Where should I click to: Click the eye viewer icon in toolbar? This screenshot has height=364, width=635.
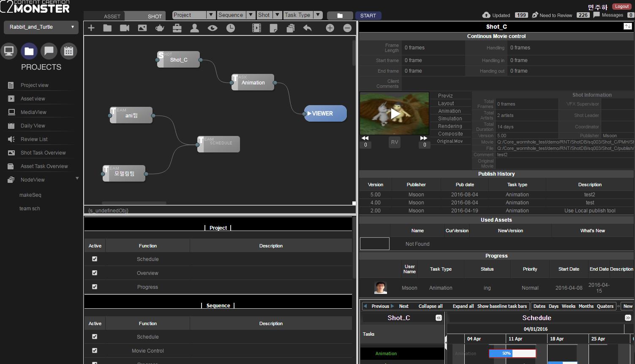click(x=213, y=28)
